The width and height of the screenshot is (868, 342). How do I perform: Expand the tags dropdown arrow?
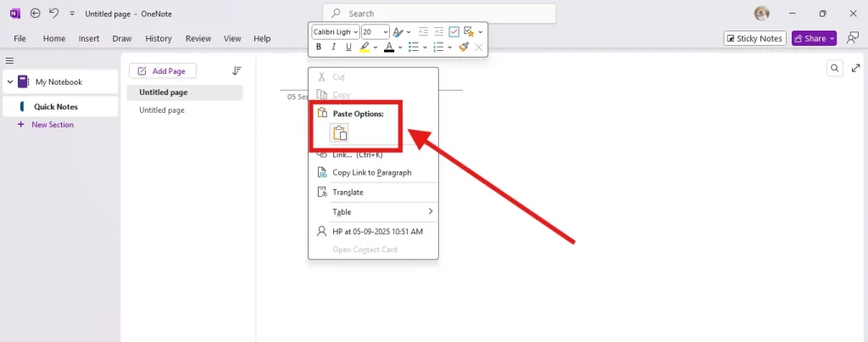480,32
